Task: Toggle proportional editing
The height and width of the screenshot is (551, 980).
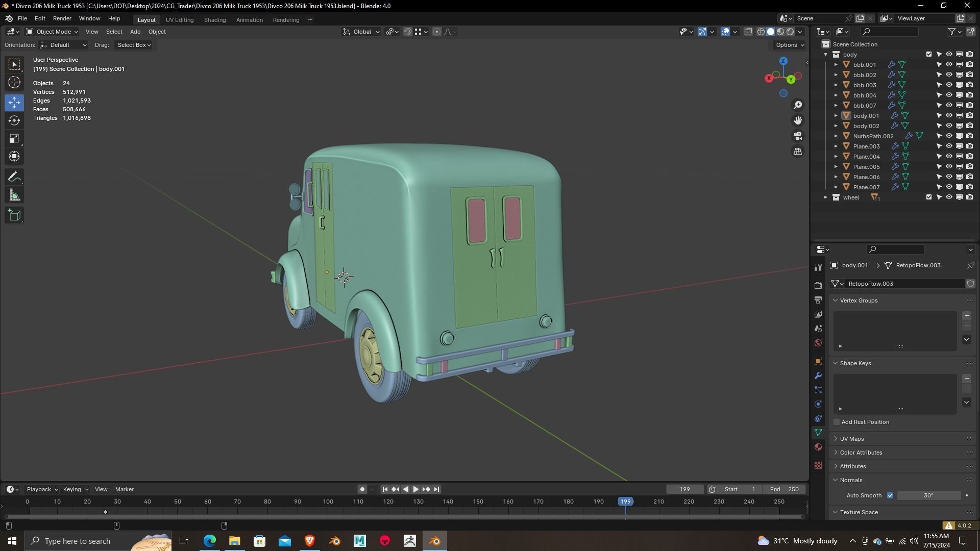Action: point(437,32)
